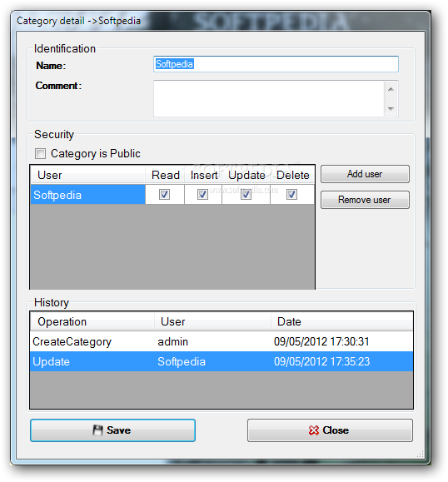Click the Close button
Image resolution: width=448 pixels, height=482 pixels.
click(x=330, y=430)
